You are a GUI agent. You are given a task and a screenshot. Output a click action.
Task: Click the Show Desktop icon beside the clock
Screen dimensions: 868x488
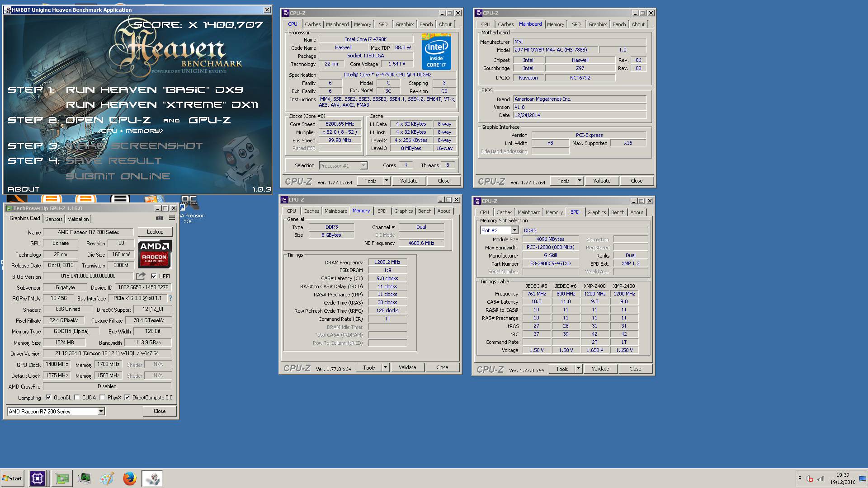pos(862,479)
